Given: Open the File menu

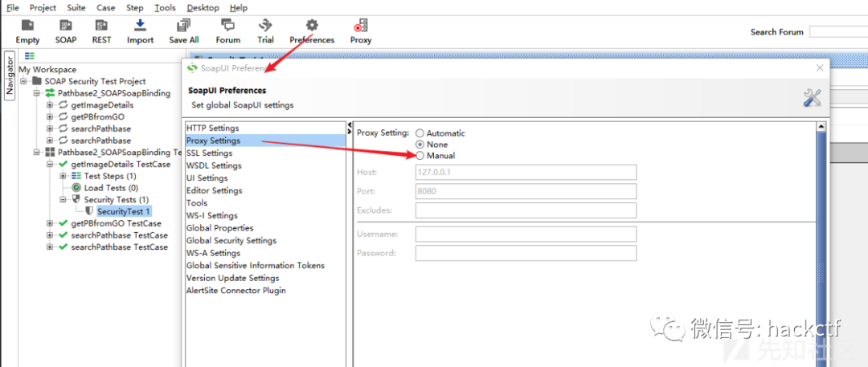Looking at the screenshot, I should click(x=13, y=8).
